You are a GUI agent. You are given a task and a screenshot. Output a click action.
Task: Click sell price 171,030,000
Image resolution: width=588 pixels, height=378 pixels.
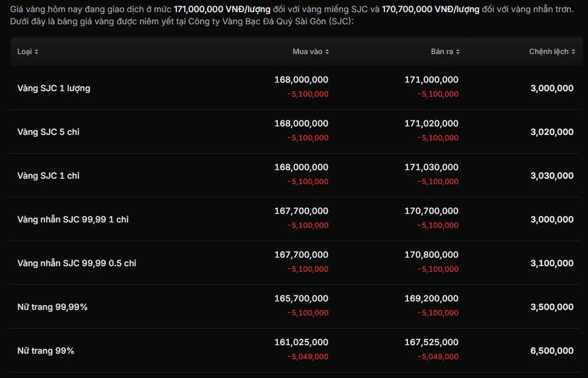coord(431,167)
